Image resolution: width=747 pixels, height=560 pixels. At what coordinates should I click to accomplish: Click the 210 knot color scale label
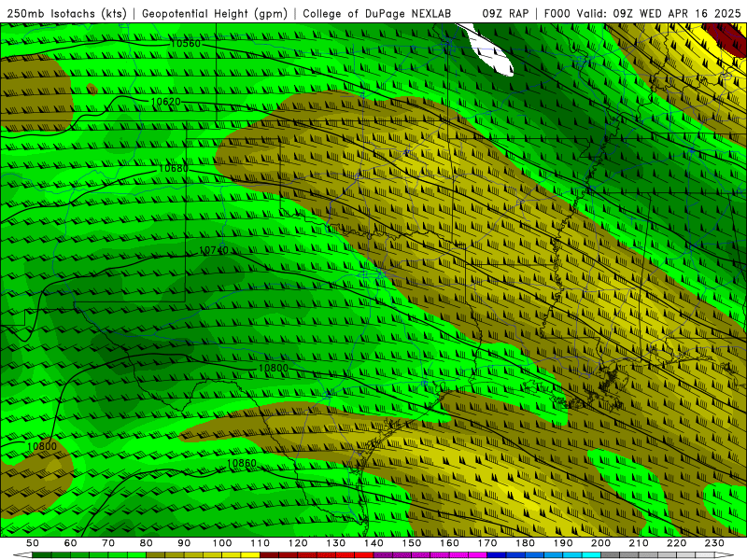click(639, 543)
